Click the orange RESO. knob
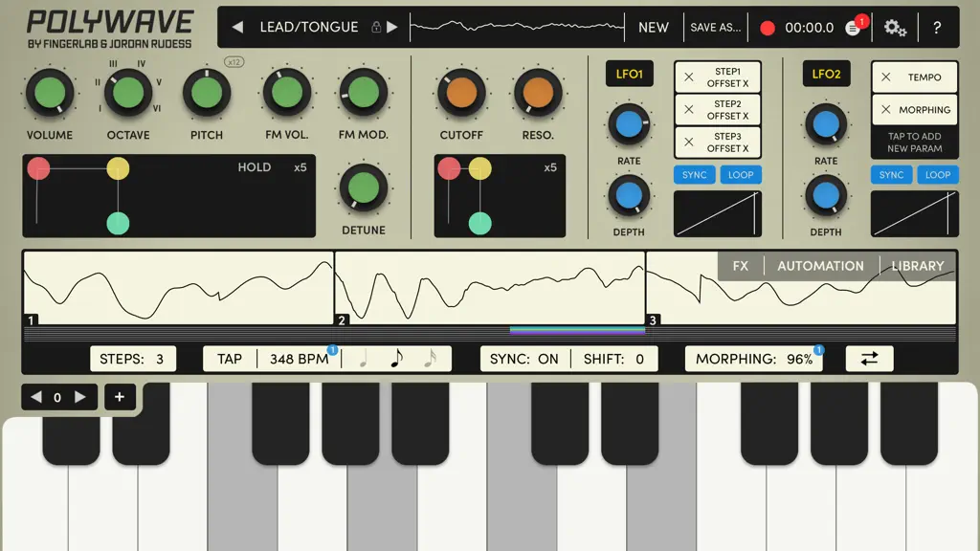The height and width of the screenshot is (551, 980). [x=538, y=93]
